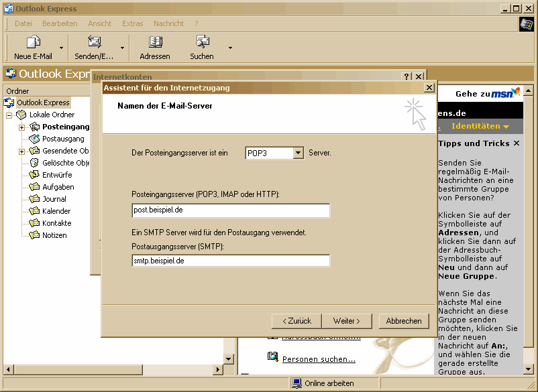
Task: Open the ? help menu
Action: pyautogui.click(x=197, y=23)
